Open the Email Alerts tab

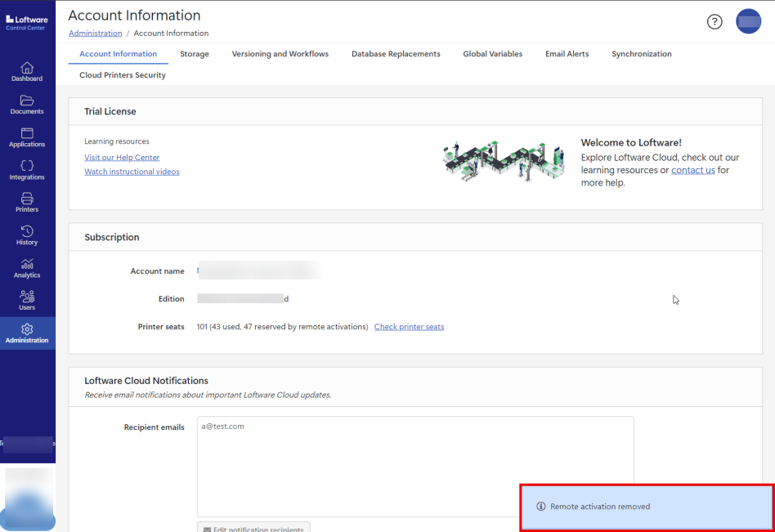pos(567,54)
